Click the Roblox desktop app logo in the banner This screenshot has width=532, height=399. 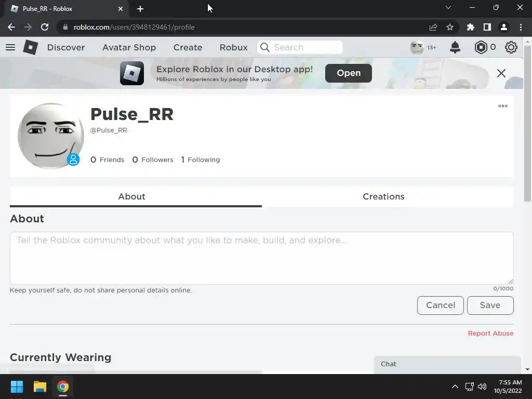[x=132, y=73]
